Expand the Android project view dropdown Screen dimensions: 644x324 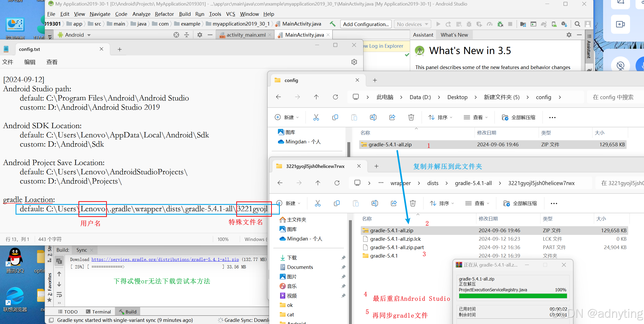click(89, 35)
